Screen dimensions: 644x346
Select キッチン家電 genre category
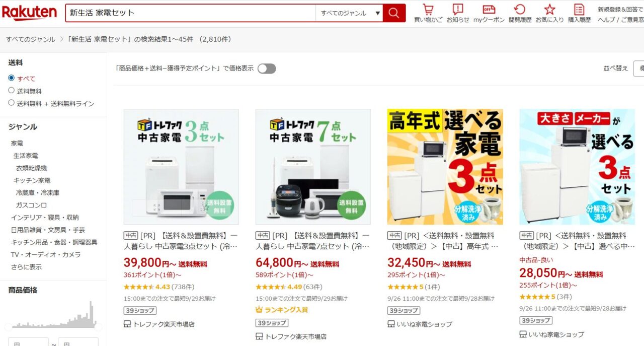click(x=32, y=180)
